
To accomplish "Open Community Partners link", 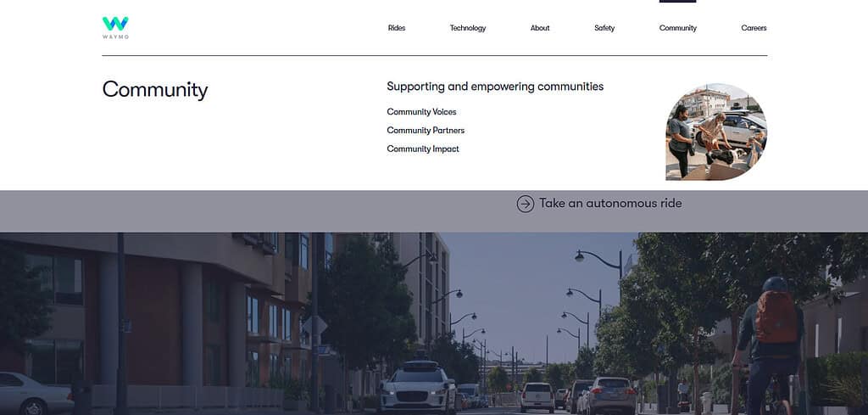I will (426, 131).
